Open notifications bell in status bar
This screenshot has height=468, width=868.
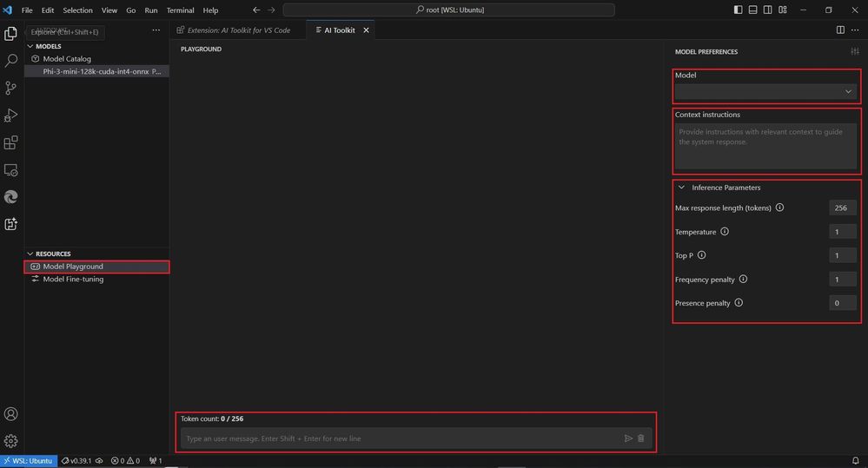855,460
